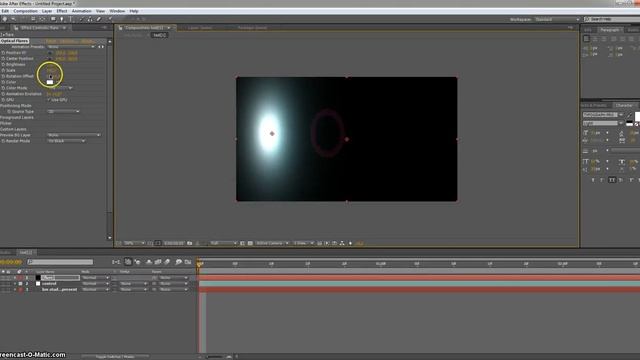This screenshot has width=640, height=360.
Task: Align paragraph text left
Action: pyautogui.click(x=587, y=38)
